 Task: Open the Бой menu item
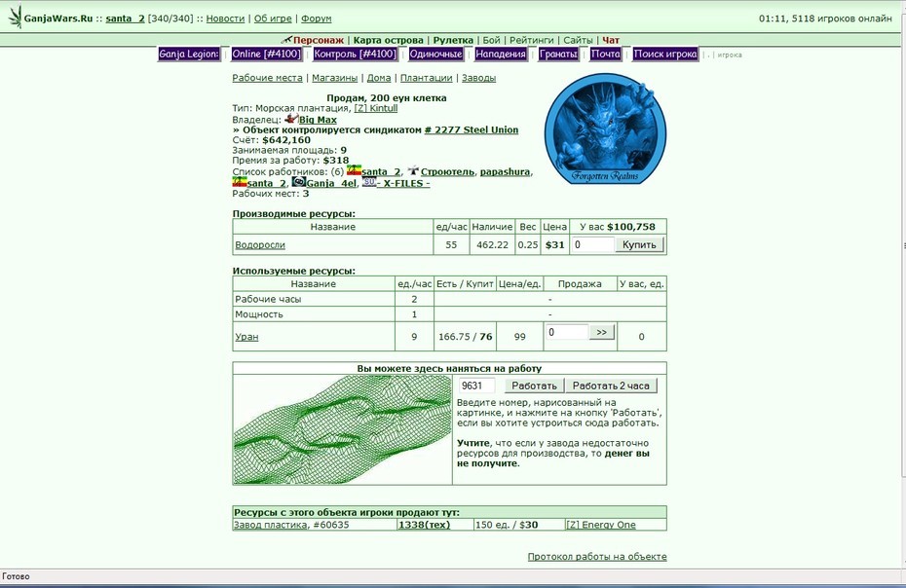[x=491, y=40]
